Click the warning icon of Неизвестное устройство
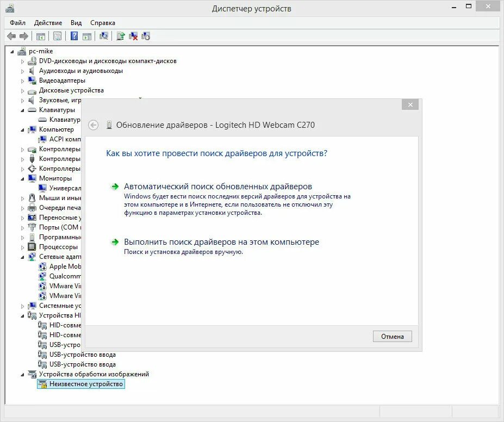504x422 pixels. pyautogui.click(x=42, y=384)
